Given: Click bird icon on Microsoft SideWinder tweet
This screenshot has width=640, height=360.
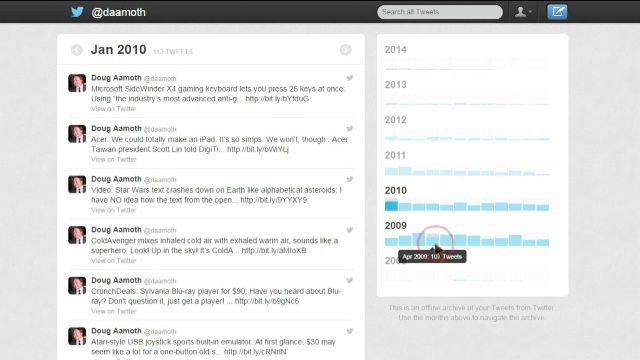Looking at the screenshot, I should tap(350, 78).
